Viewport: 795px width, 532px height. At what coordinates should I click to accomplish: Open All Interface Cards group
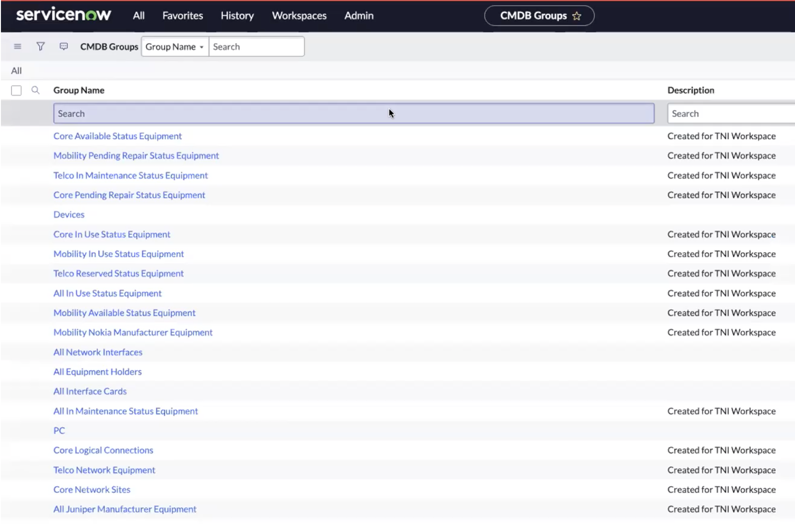point(90,391)
